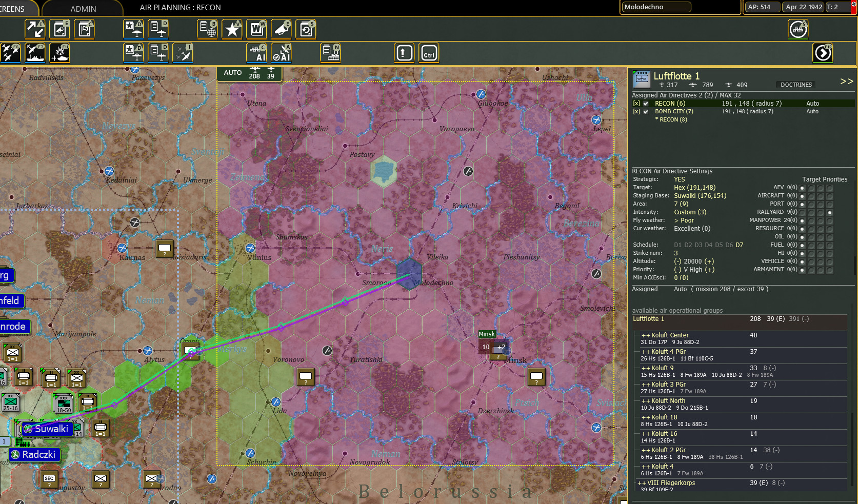Select the D1 schedule day

click(678, 245)
